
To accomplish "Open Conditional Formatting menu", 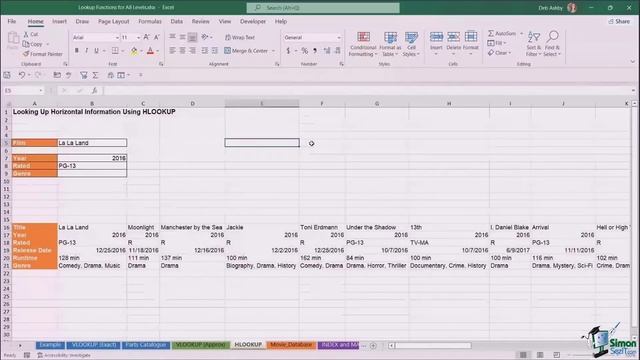I will (x=363, y=44).
